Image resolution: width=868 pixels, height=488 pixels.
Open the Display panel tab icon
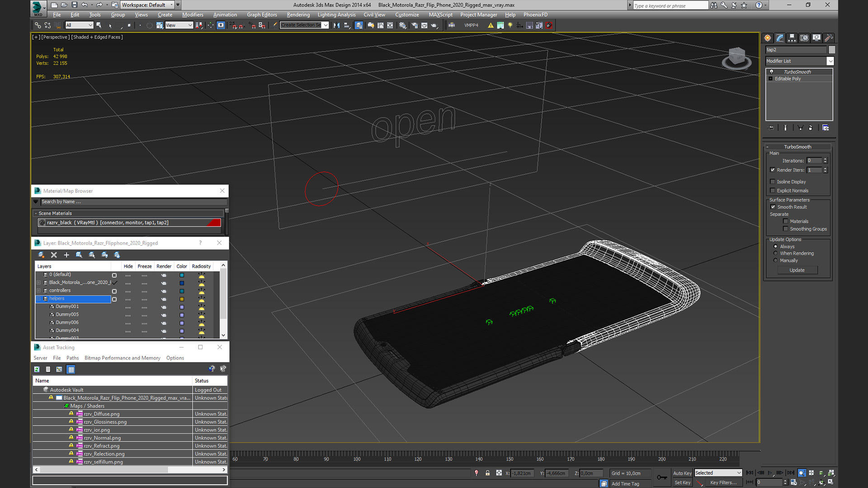pos(816,38)
